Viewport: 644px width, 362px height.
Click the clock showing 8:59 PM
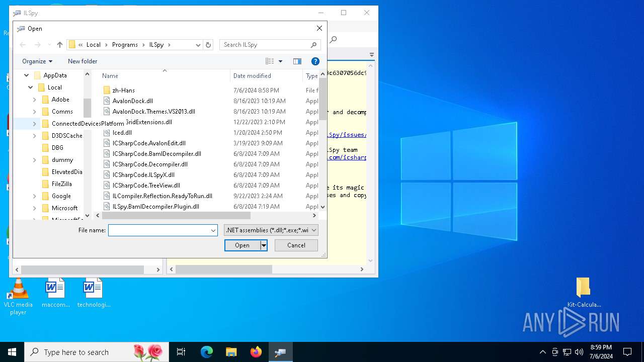click(601, 347)
